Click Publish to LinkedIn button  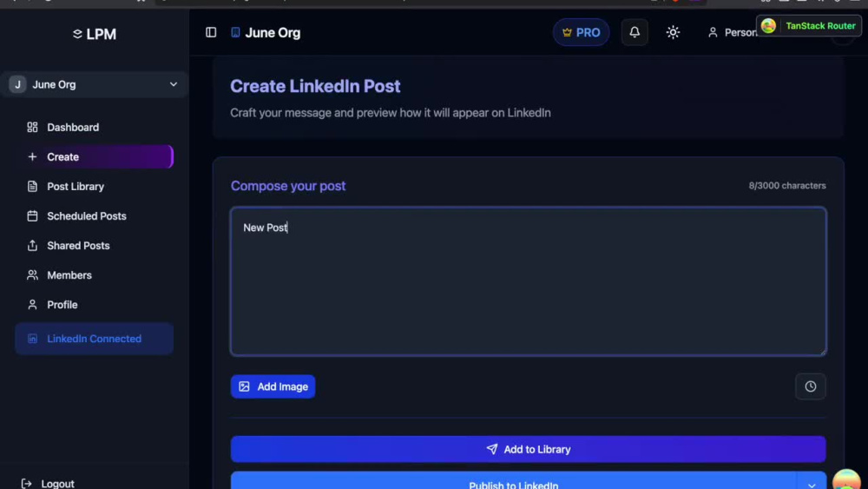point(513,480)
